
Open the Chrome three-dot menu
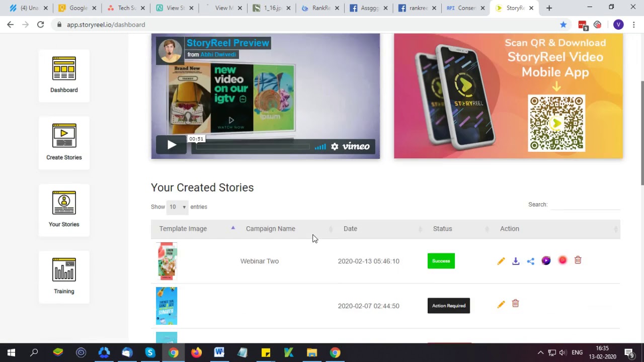pyautogui.click(x=634, y=25)
